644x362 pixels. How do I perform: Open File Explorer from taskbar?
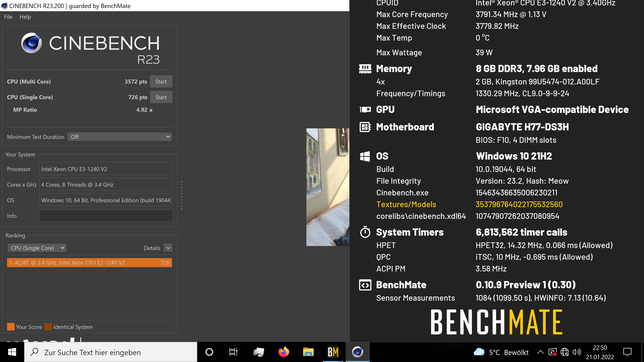[308, 352]
